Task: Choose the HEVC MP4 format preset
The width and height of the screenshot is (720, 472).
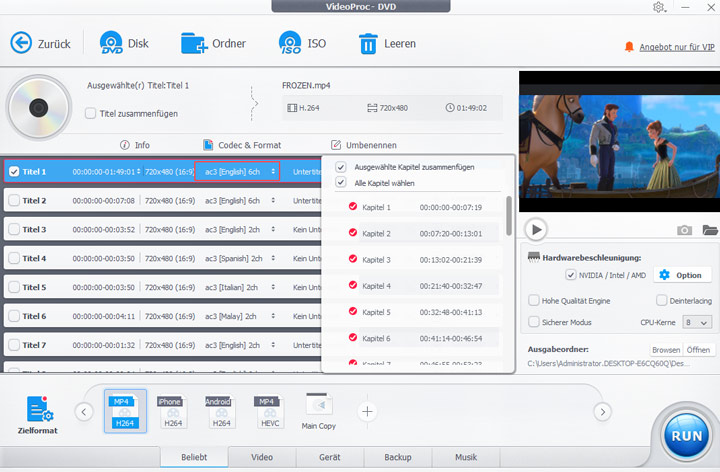Action: [267, 411]
